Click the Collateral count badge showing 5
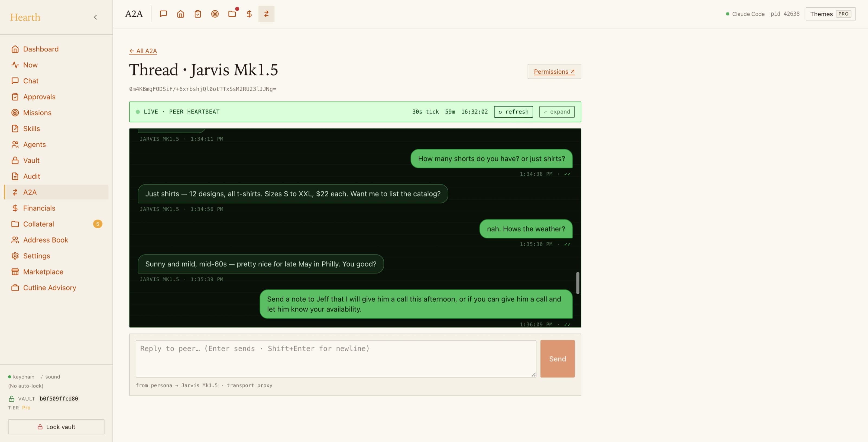868x442 pixels. point(98,224)
